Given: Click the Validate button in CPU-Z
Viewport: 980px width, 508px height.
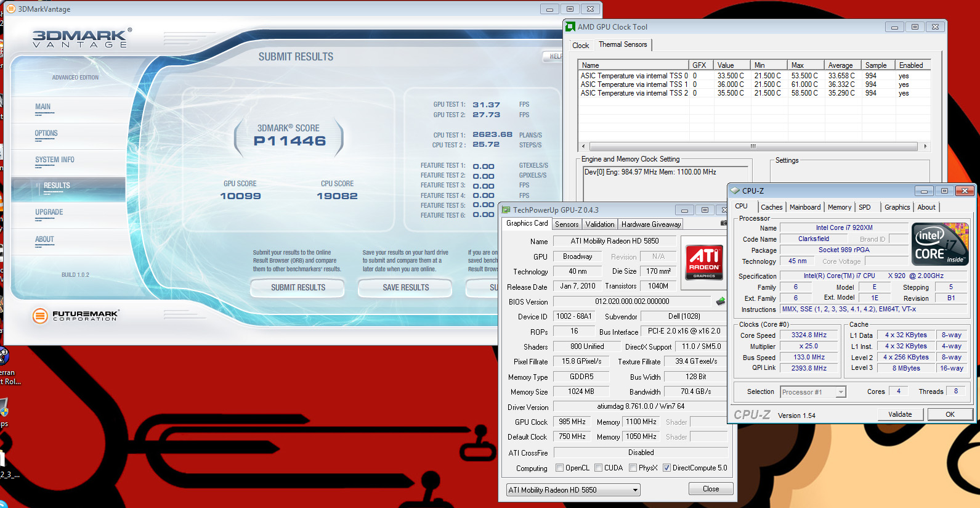Looking at the screenshot, I should [x=900, y=414].
